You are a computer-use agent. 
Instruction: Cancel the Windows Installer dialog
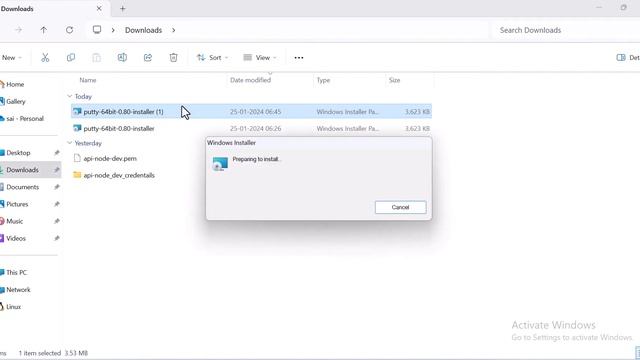(400, 207)
